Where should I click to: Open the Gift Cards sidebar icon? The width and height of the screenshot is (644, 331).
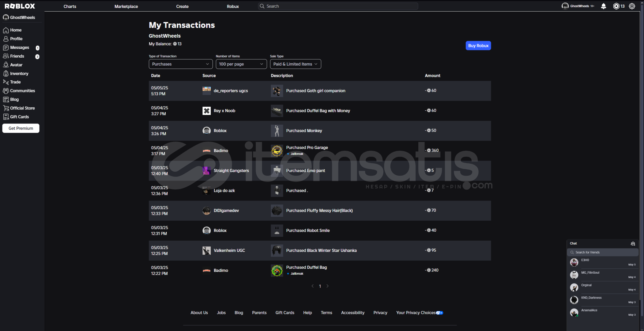pos(6,117)
